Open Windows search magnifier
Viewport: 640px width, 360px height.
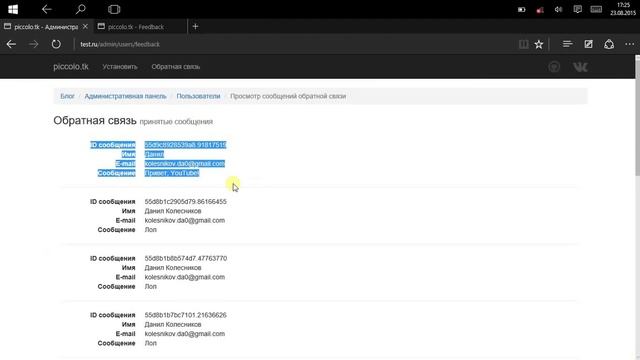(80, 9)
